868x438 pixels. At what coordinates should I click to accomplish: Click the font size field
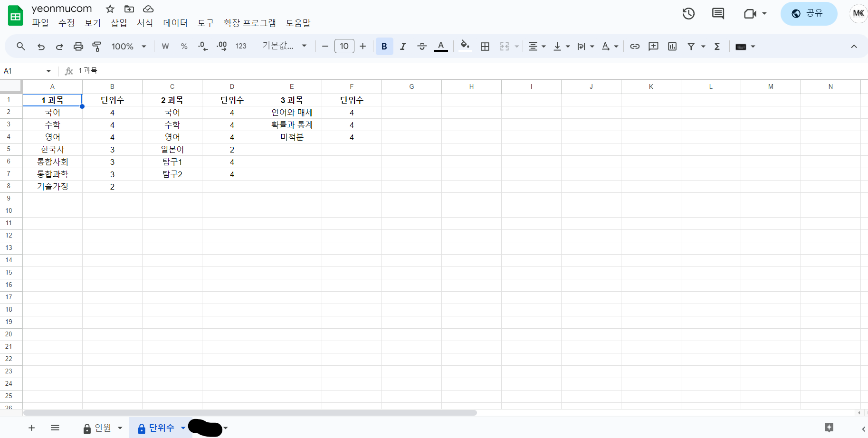344,46
